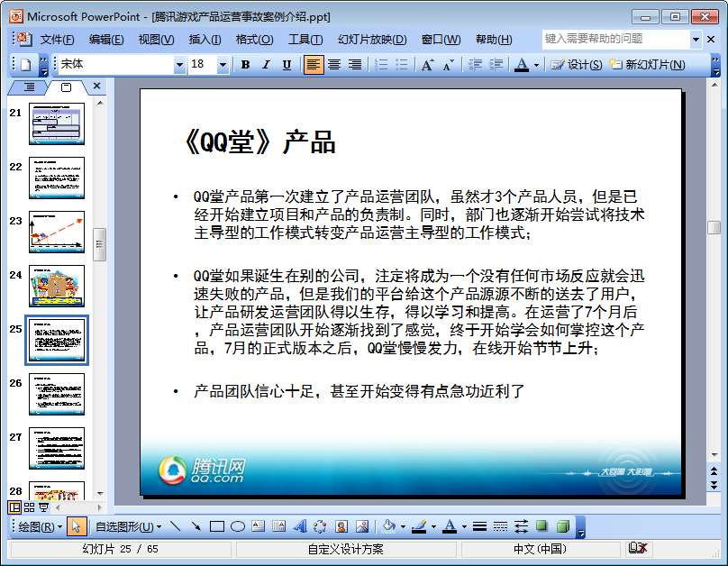Open the 插入(I) menu
Screen dimensions: 728x566
[205, 40]
